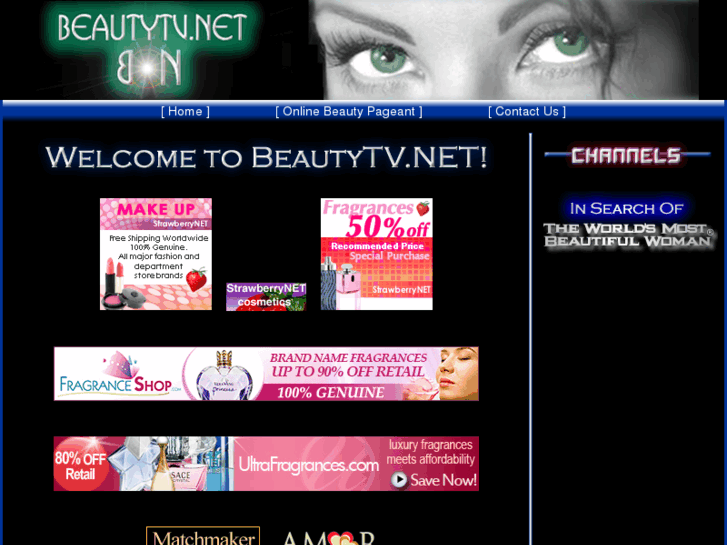The width and height of the screenshot is (727, 545).
Task: Click the StrawberryNET cosmetics small banner
Action: click(266, 297)
